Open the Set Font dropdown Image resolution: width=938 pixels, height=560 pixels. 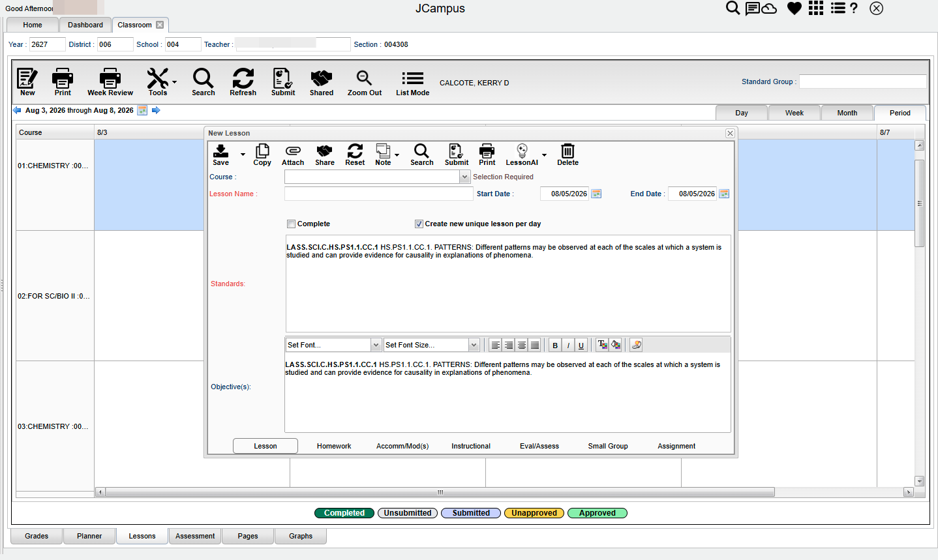[x=376, y=345]
